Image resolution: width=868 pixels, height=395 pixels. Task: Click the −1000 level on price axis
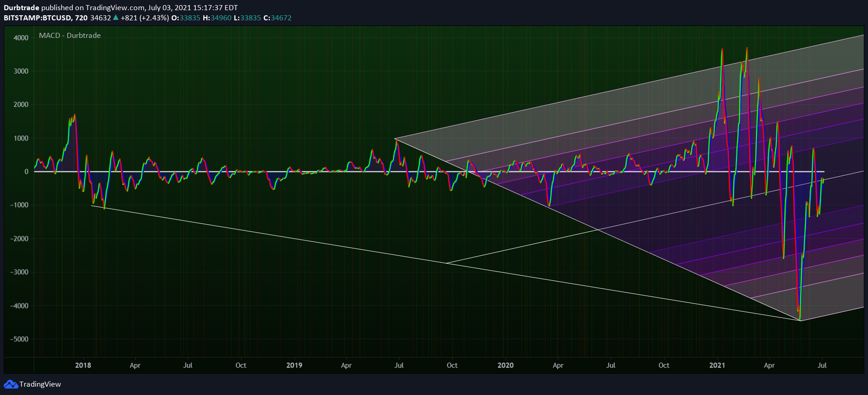click(19, 205)
